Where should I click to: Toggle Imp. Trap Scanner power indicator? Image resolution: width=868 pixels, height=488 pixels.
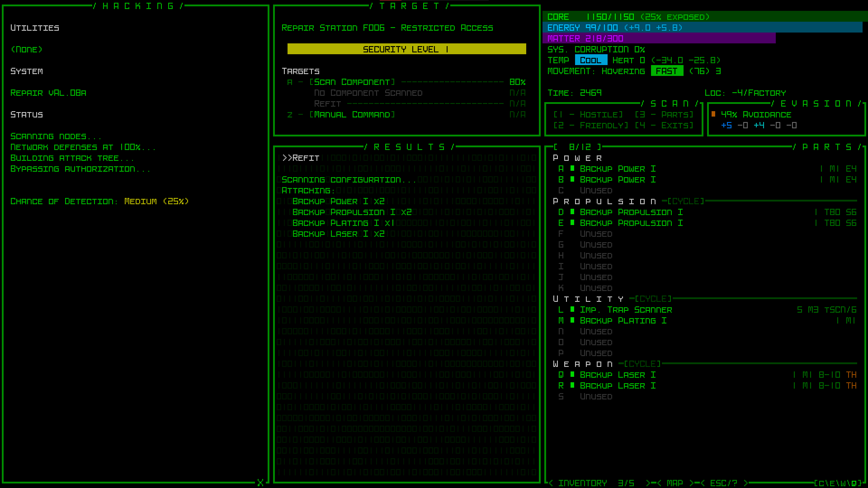coord(572,310)
